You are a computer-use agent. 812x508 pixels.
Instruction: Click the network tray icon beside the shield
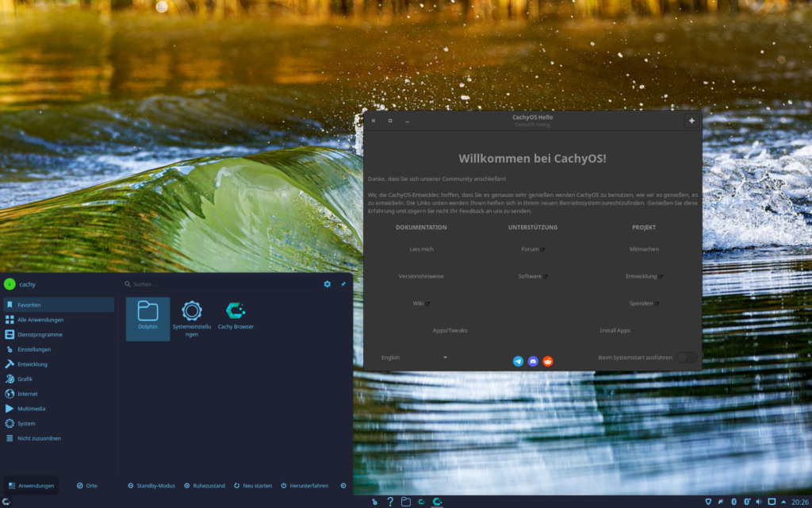(721, 502)
